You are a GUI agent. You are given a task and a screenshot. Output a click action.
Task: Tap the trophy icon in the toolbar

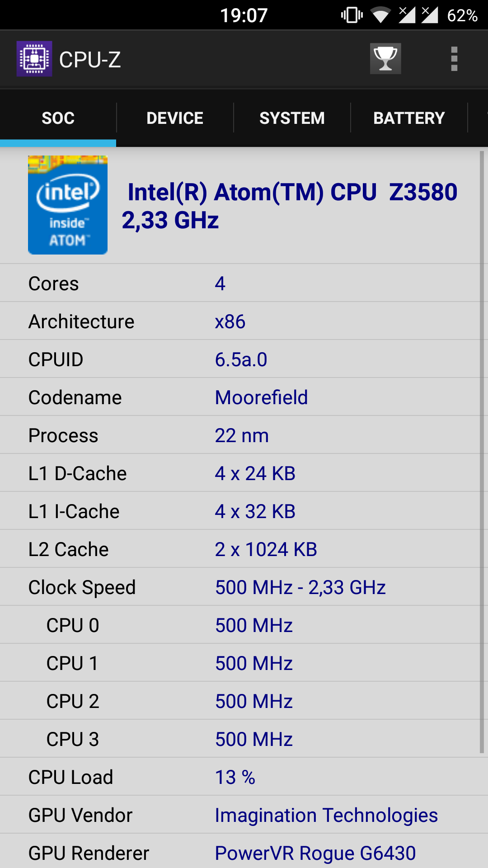[385, 59]
